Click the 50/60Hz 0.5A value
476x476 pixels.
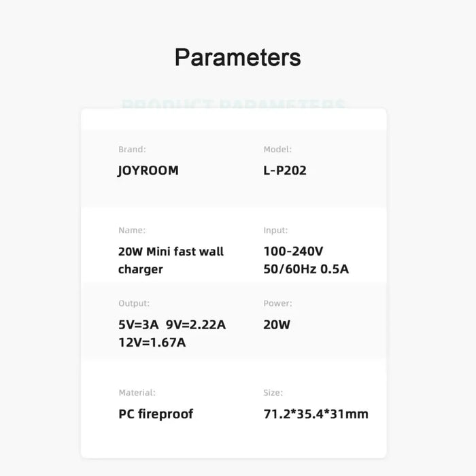pyautogui.click(x=306, y=269)
